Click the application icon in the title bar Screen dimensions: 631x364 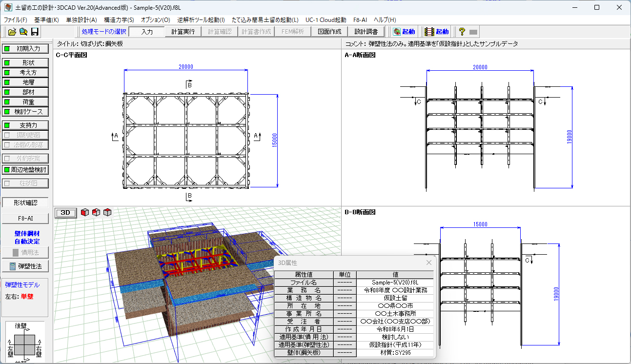point(8,7)
